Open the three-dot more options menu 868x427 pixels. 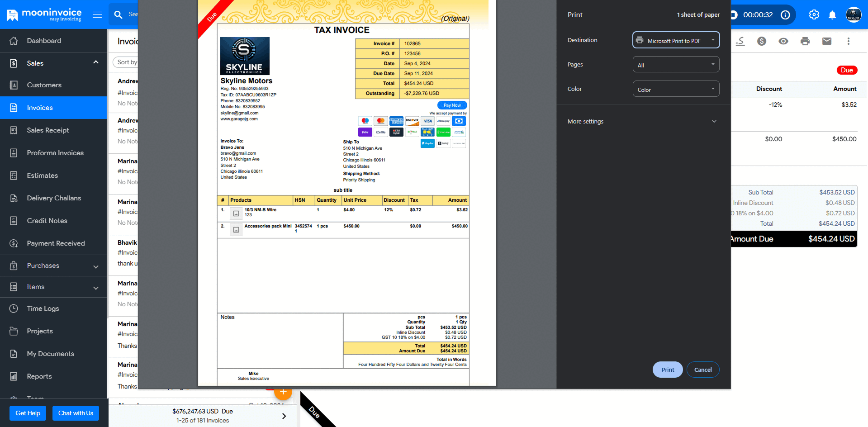849,41
